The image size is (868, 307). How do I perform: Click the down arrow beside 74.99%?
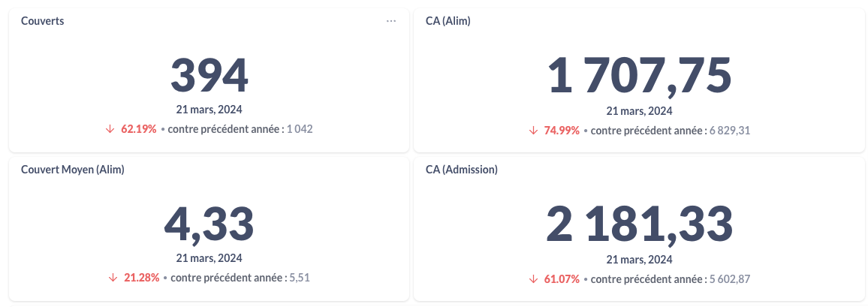click(x=534, y=131)
